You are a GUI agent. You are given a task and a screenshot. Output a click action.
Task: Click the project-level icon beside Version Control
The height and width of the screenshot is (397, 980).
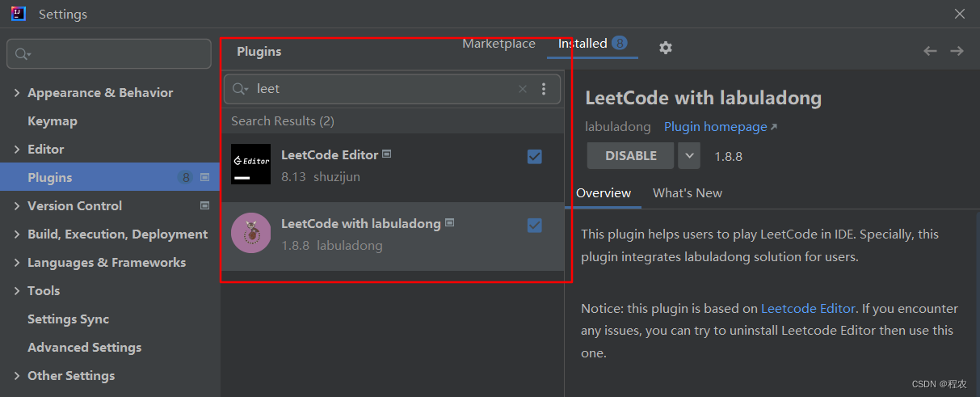tap(204, 205)
